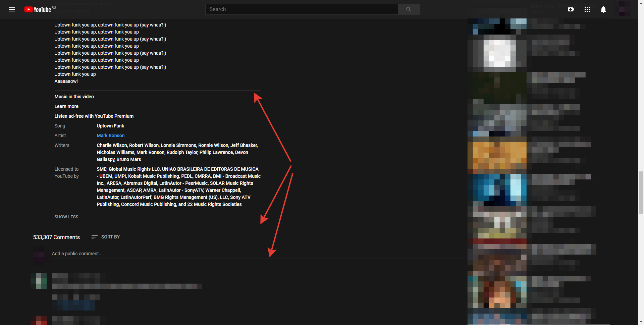The width and height of the screenshot is (644, 325).
Task: Open your profile avatar menu
Action: [x=624, y=9]
